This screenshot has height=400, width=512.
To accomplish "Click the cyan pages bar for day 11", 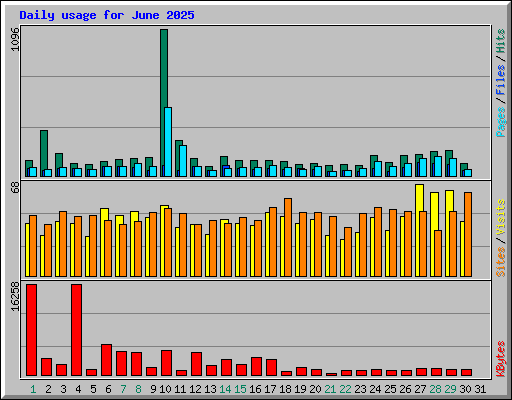I will pos(183,161).
